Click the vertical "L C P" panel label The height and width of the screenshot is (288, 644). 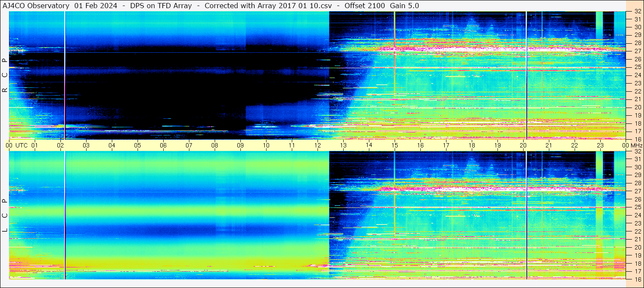[x=5, y=216]
